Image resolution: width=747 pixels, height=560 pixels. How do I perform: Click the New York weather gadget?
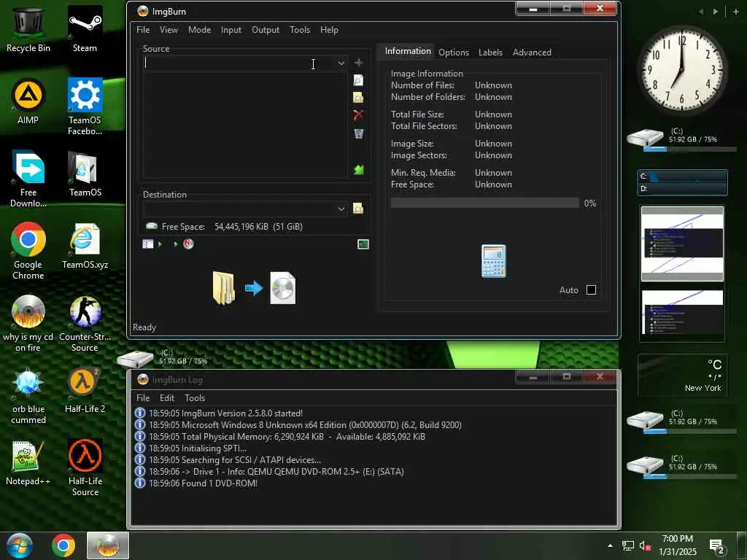point(683,376)
